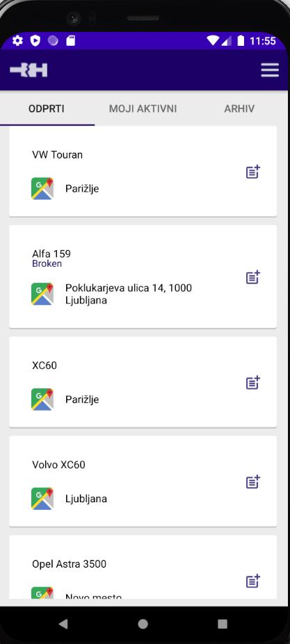
Task: Tap the app logo in header
Action: pyautogui.click(x=29, y=70)
